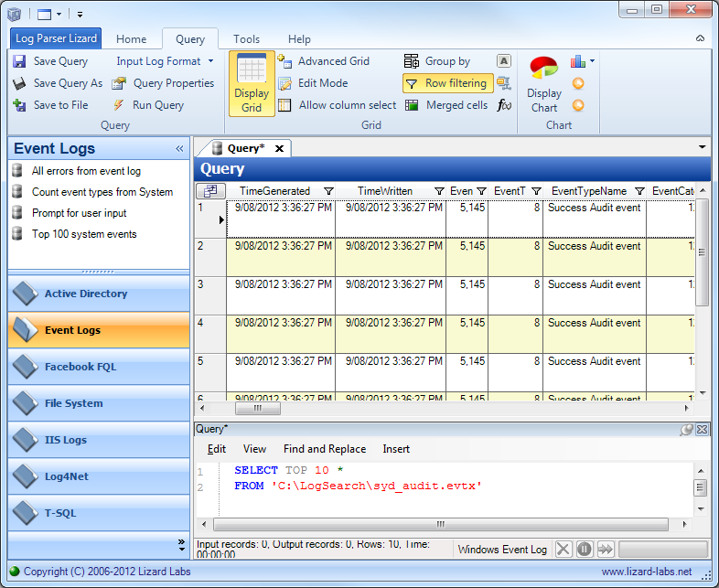Click the forward arrow icon in status bar
This screenshot has height=588, width=719.
606,549
